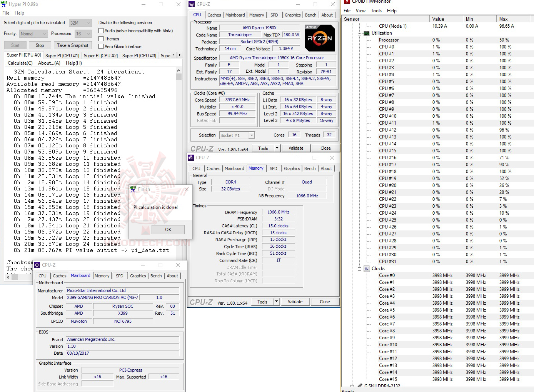Image resolution: width=534 pixels, height=392 pixels.
Task: Open the Calculate(C) menu in Super PI
Action: pyautogui.click(x=20, y=63)
